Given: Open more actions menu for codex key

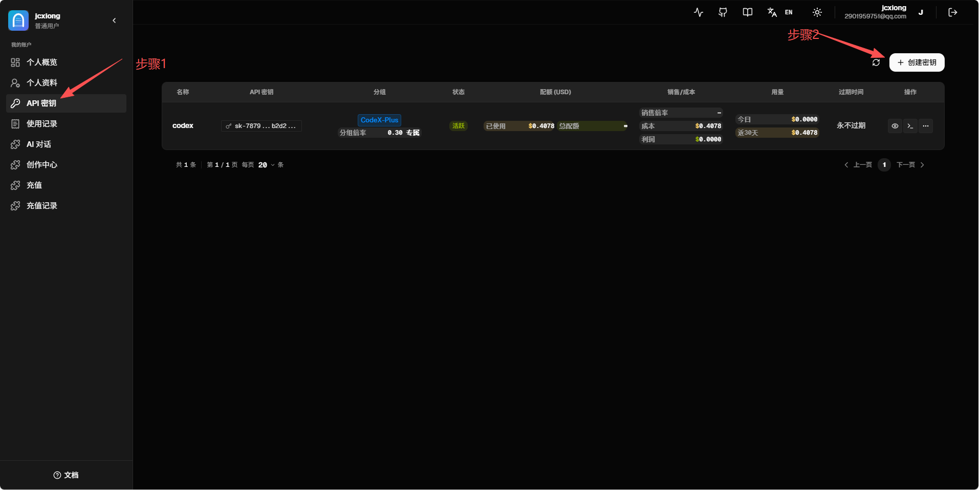Looking at the screenshot, I should pyautogui.click(x=926, y=126).
